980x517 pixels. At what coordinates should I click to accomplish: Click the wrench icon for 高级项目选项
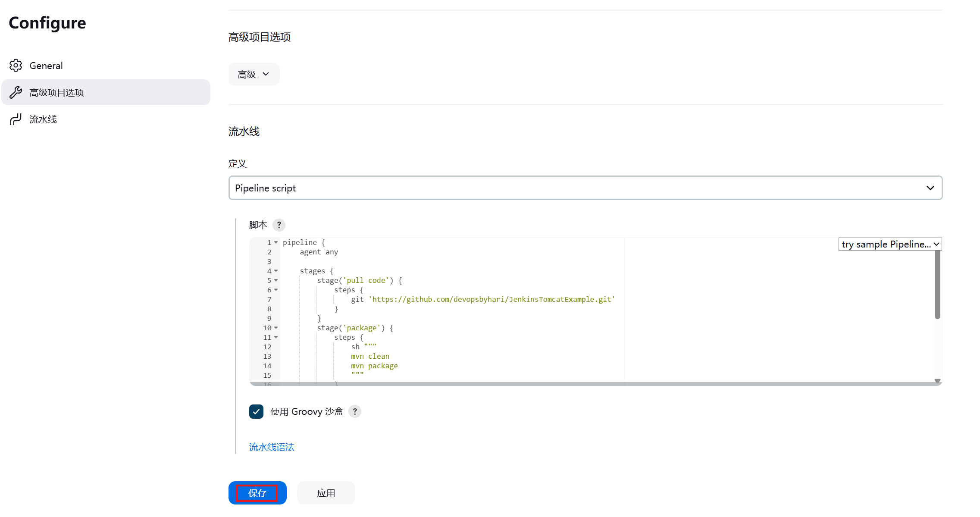pyautogui.click(x=16, y=92)
